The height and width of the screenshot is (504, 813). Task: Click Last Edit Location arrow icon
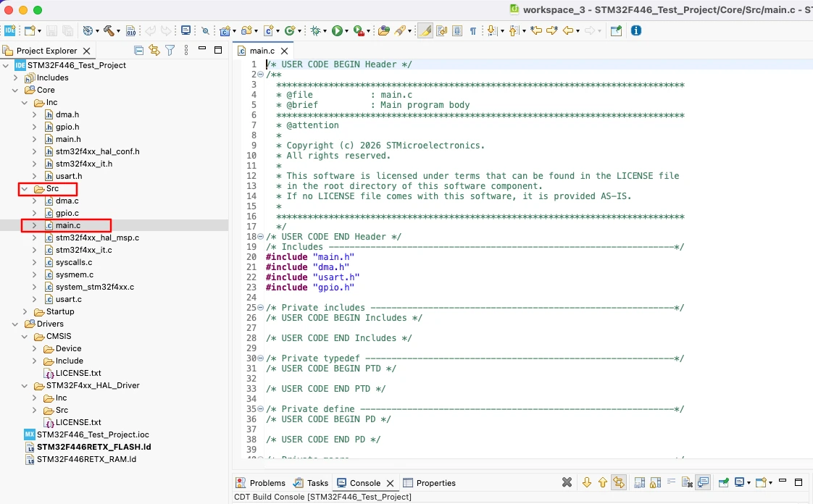pos(536,31)
